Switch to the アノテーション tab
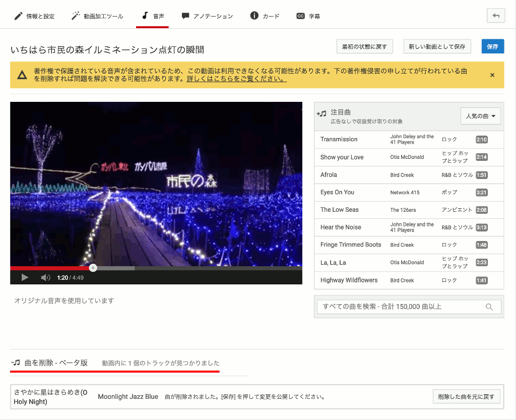Image resolution: width=516 pixels, height=420 pixels. coord(207,16)
